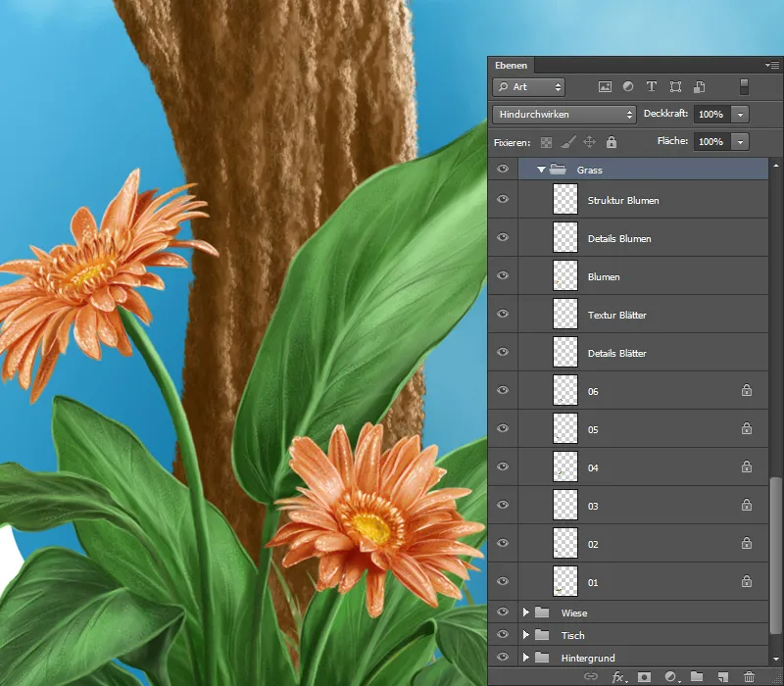Filter layers by shape layers icon
This screenshot has width=784, height=686.
[x=675, y=87]
